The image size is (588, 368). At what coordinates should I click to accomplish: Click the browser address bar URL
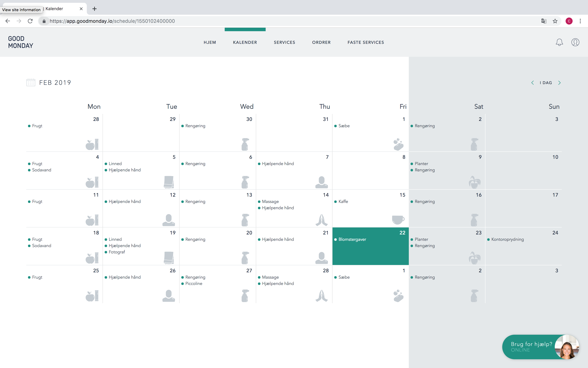(112, 21)
